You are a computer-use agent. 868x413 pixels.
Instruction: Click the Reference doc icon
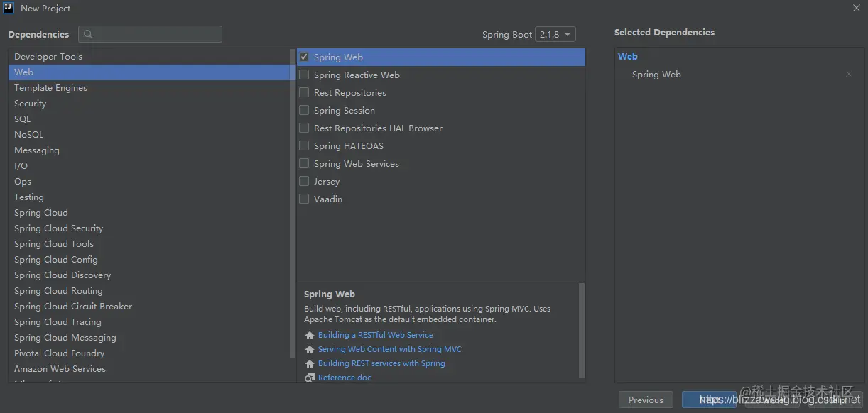(309, 378)
